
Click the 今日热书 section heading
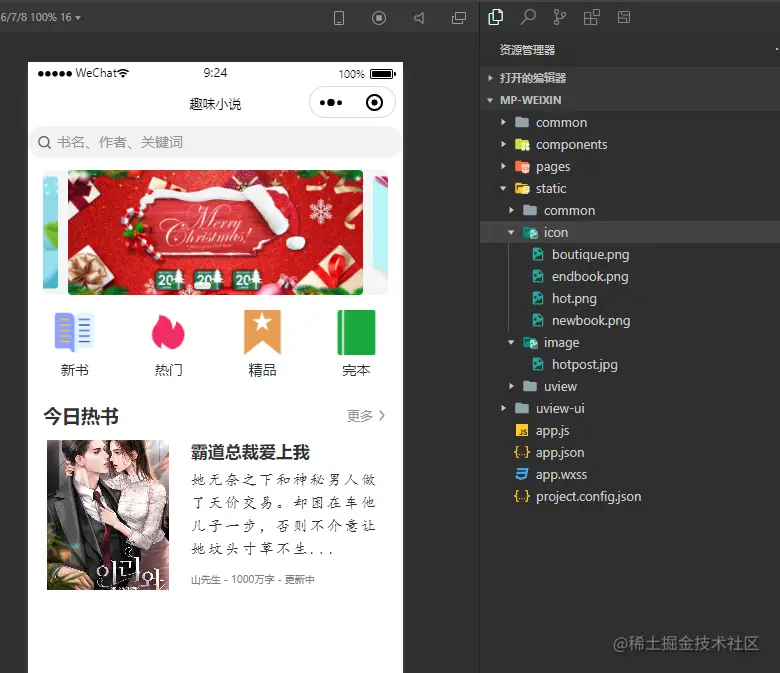pyautogui.click(x=81, y=416)
